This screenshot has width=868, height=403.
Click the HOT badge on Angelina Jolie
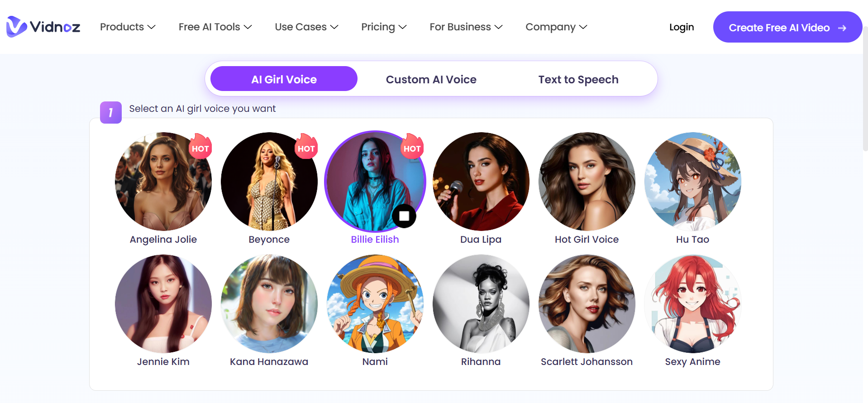[x=200, y=147]
